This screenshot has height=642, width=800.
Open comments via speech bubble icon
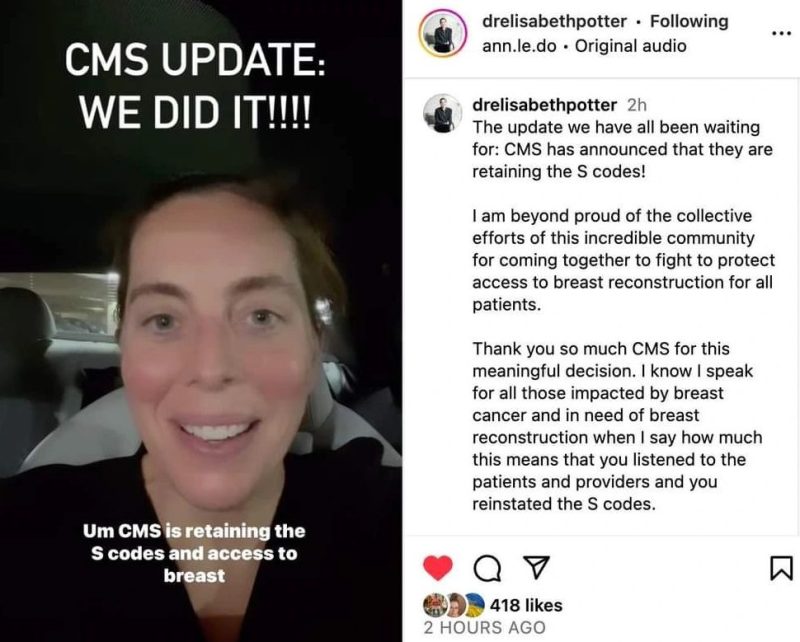487,568
